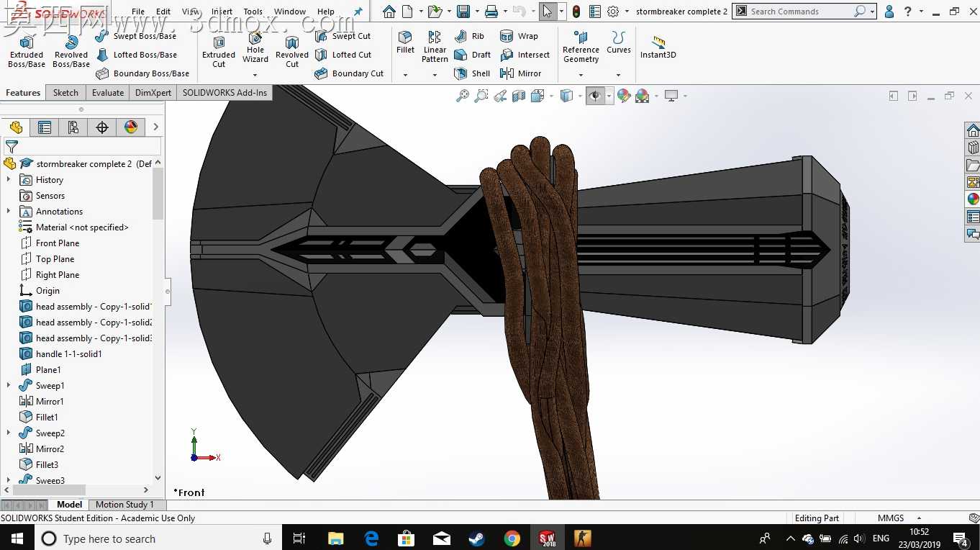Open Chrome from the taskbar

point(512,538)
